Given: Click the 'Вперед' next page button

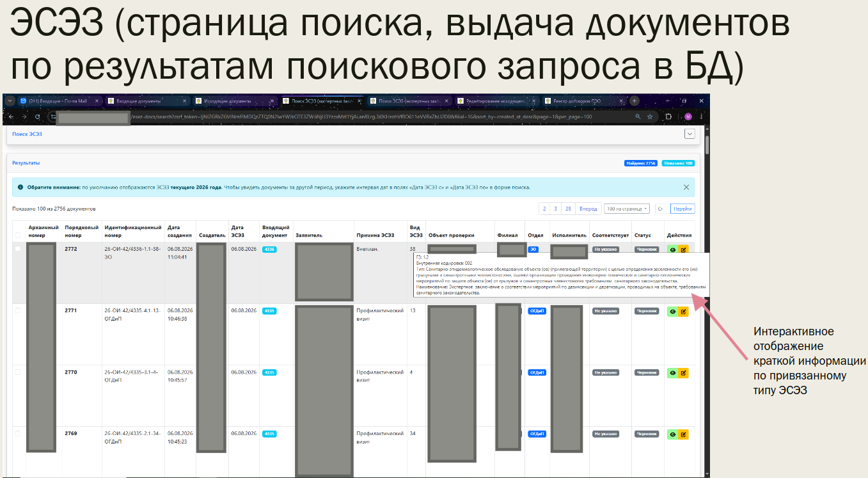Looking at the screenshot, I should point(588,209).
